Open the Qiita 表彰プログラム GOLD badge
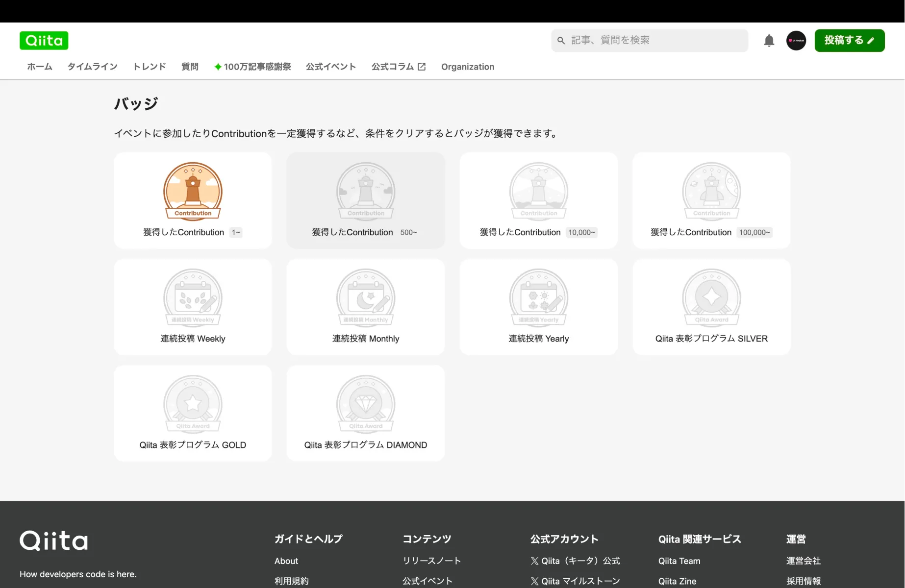Screen dimensions: 905x588 [x=193, y=404]
